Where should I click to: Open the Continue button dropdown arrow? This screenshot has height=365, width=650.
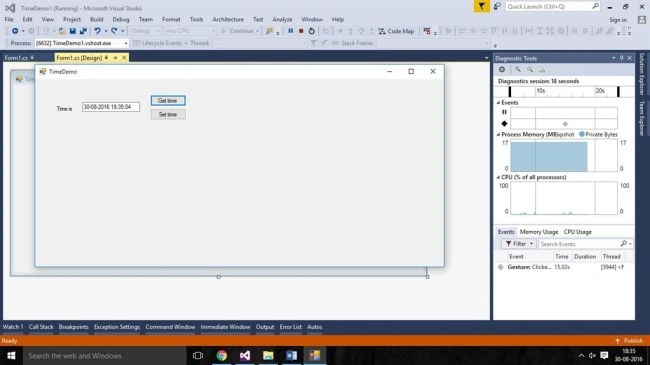[x=257, y=31]
